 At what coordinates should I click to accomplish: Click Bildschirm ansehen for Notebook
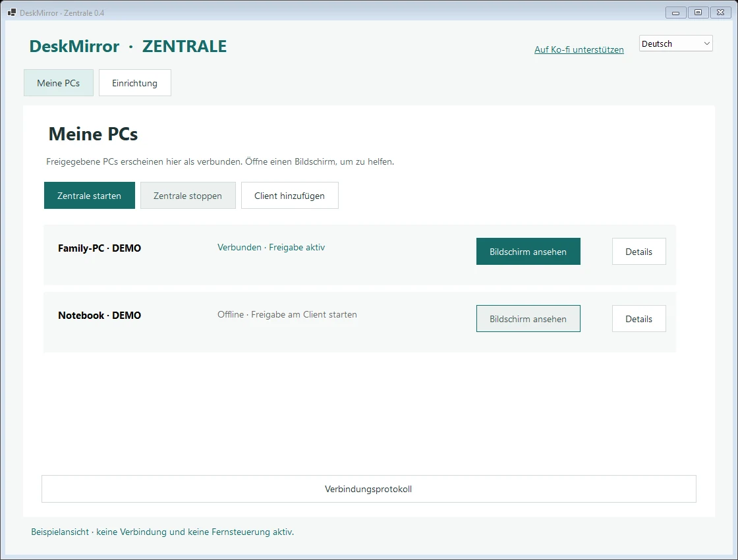[x=528, y=319]
